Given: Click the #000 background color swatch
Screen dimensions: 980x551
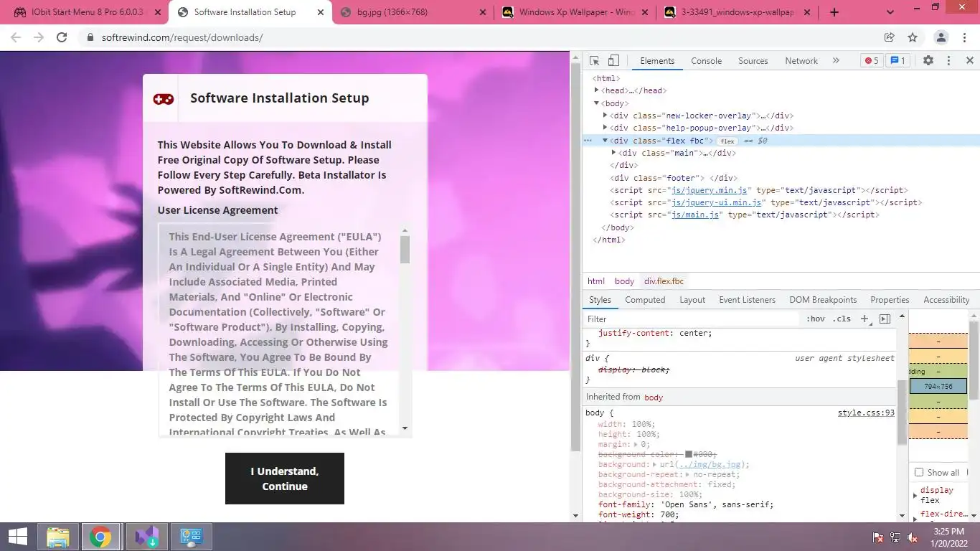Looking at the screenshot, I should coord(689,455).
